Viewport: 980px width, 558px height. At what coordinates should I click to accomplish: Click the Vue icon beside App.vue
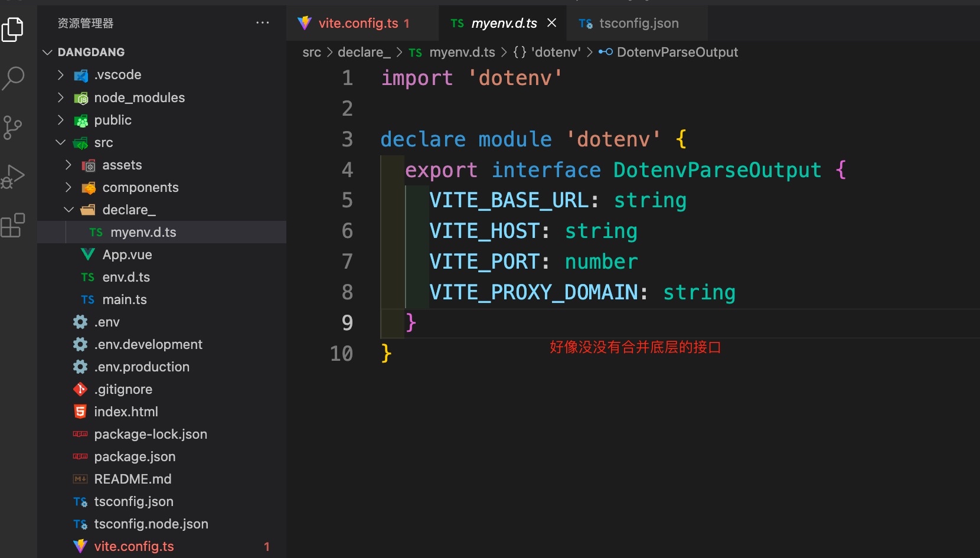pyautogui.click(x=88, y=254)
